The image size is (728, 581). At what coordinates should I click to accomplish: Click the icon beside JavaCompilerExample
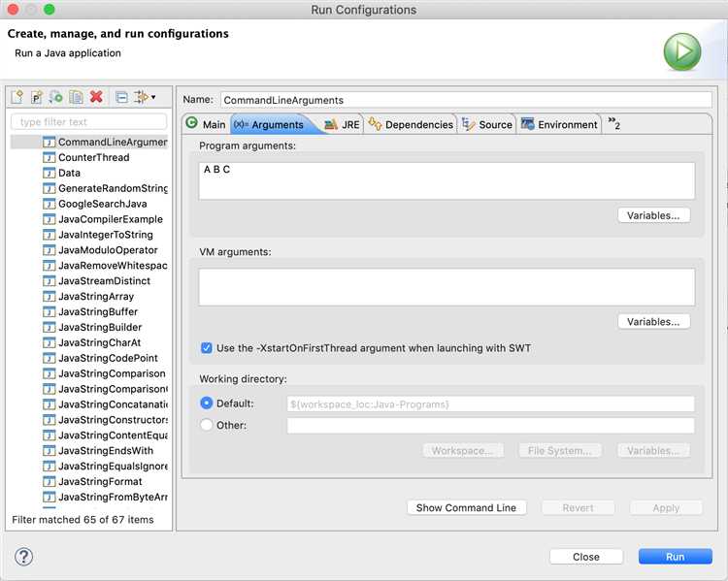(x=50, y=219)
